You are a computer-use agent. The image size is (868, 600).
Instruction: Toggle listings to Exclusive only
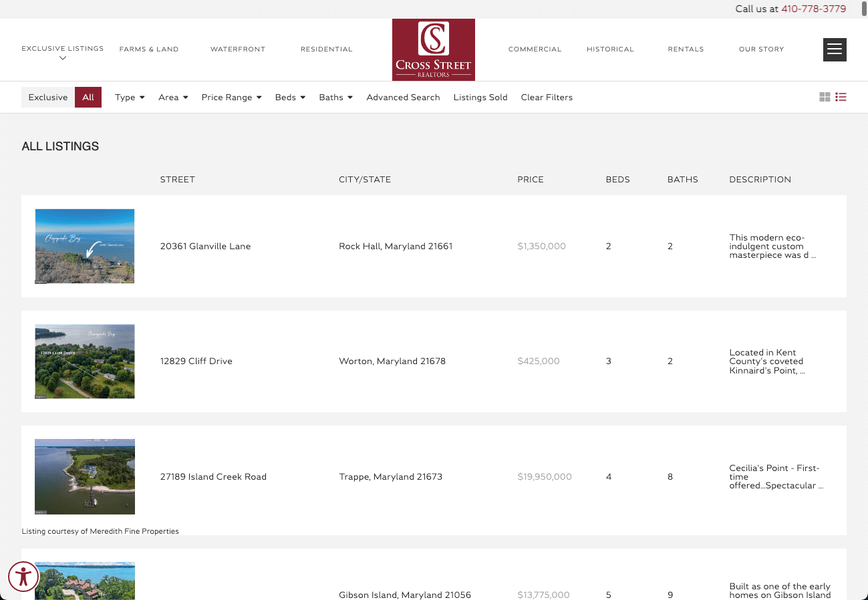click(48, 98)
